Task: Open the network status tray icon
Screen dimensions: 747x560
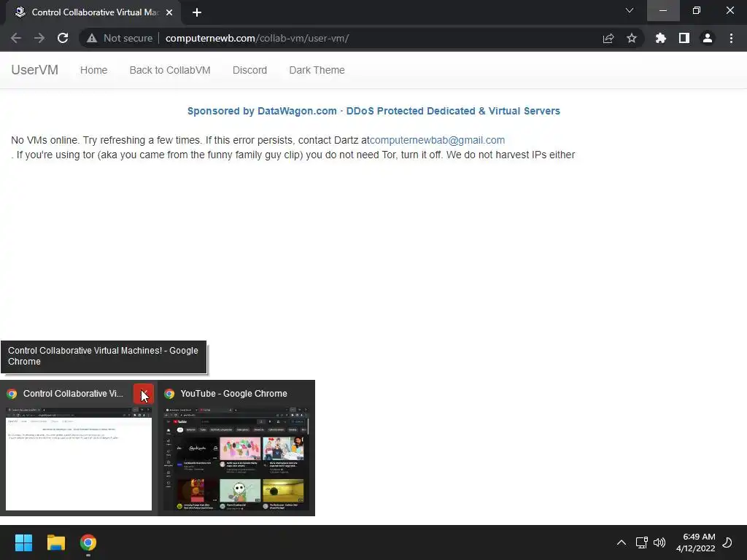Action: 641,542
